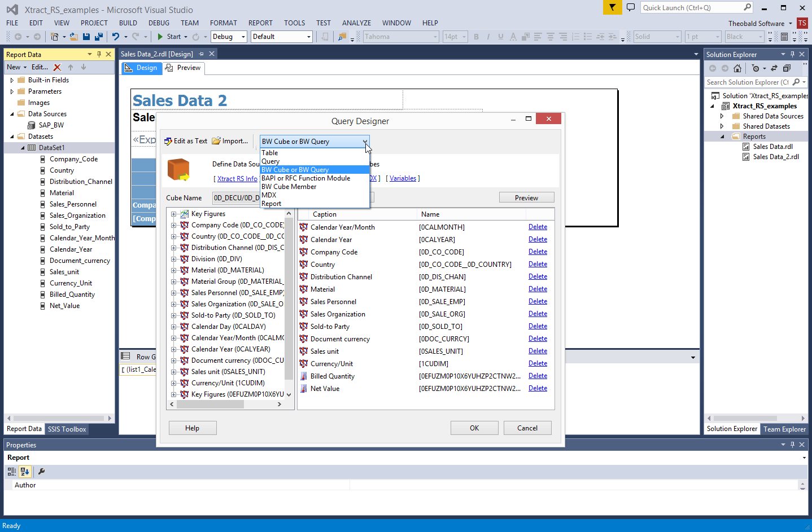Click the Property Pages wrench icon
The width and height of the screenshot is (812, 532).
click(x=41, y=472)
